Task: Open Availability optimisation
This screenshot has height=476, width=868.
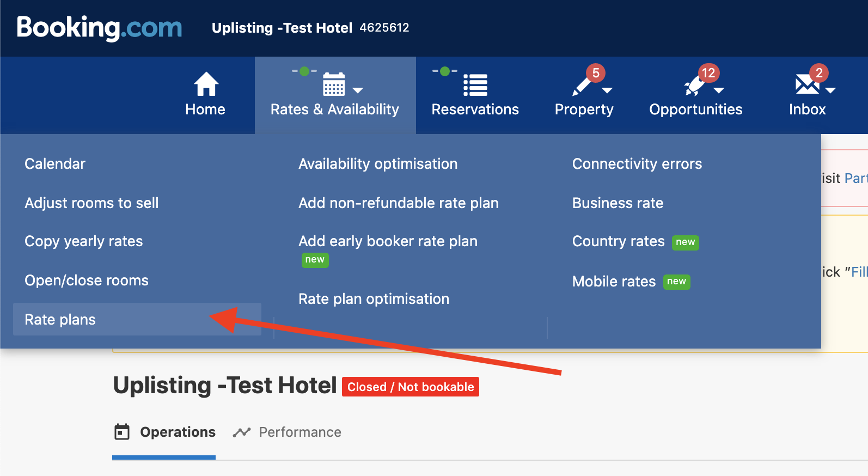Action: (378, 164)
